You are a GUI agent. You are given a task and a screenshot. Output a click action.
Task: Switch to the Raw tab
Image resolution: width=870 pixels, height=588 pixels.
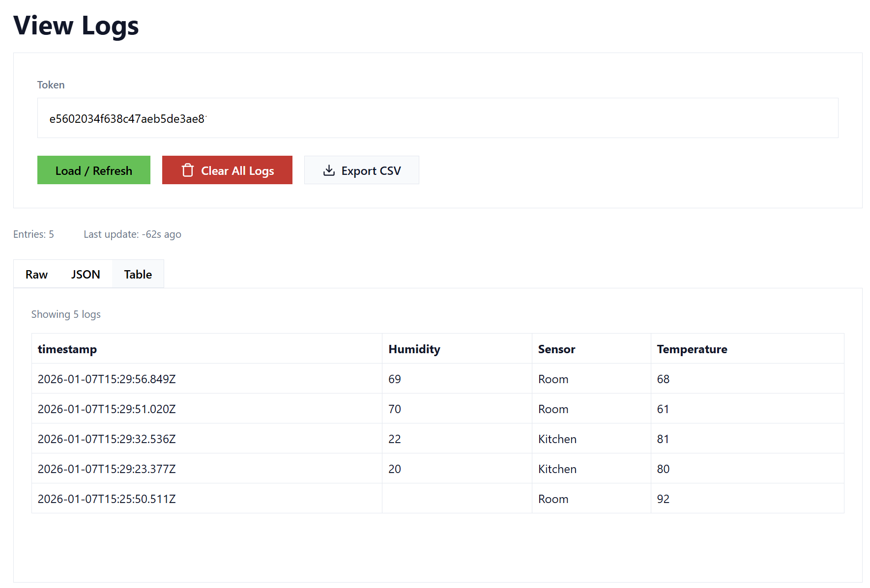click(36, 274)
